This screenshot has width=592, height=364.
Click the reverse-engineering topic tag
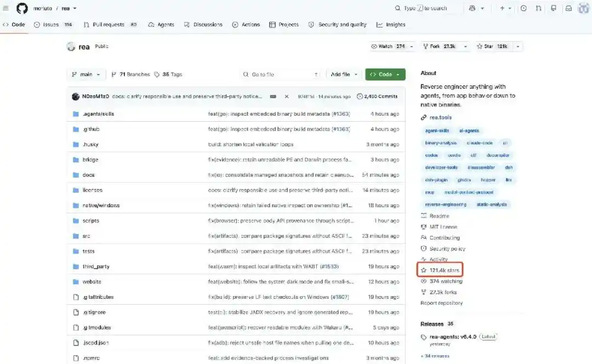[x=446, y=204]
